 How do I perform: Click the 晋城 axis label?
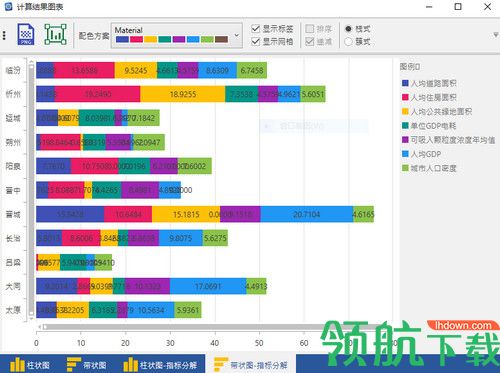coord(13,214)
